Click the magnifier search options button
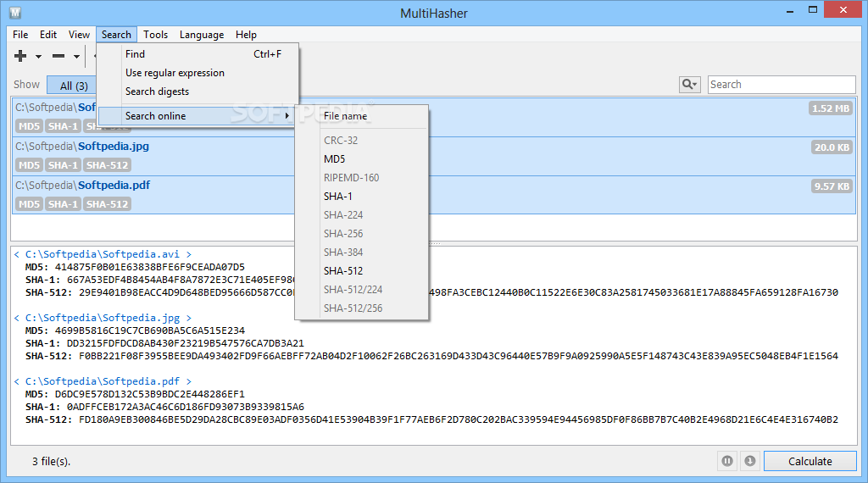The width and height of the screenshot is (868, 483). click(690, 85)
